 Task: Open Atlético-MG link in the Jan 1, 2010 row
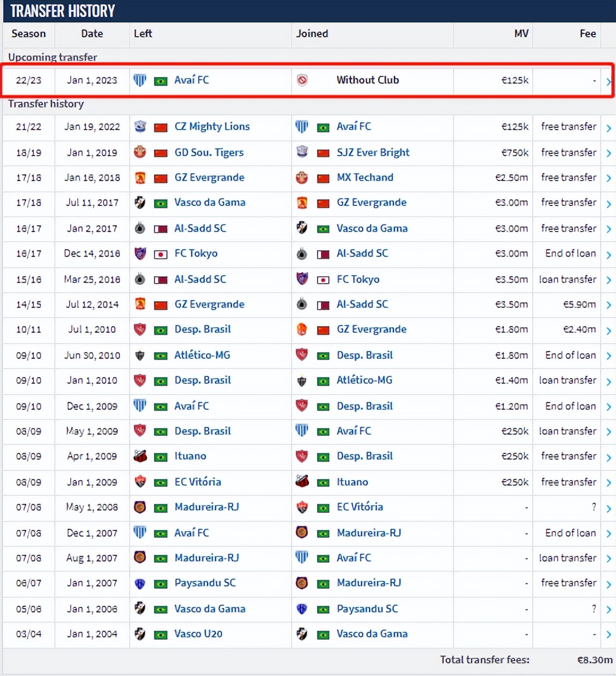tap(364, 380)
